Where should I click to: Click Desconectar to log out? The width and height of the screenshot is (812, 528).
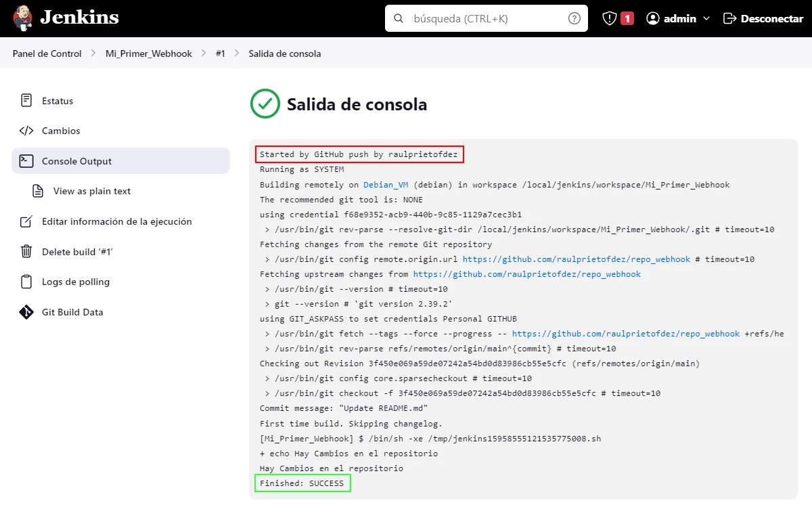(763, 18)
